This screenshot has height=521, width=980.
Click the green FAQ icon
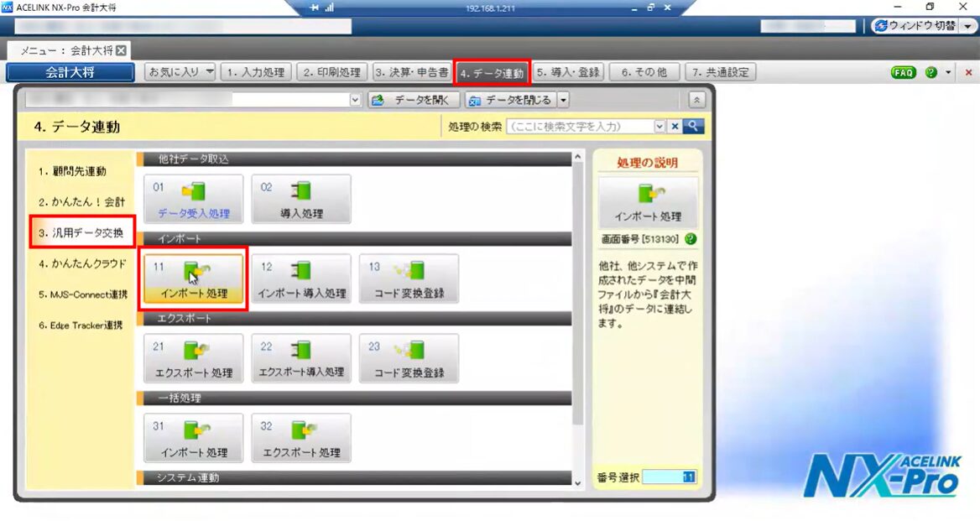click(903, 73)
